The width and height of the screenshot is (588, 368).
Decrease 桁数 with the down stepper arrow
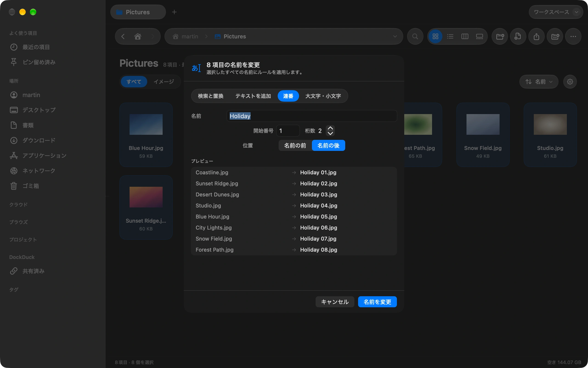(330, 133)
